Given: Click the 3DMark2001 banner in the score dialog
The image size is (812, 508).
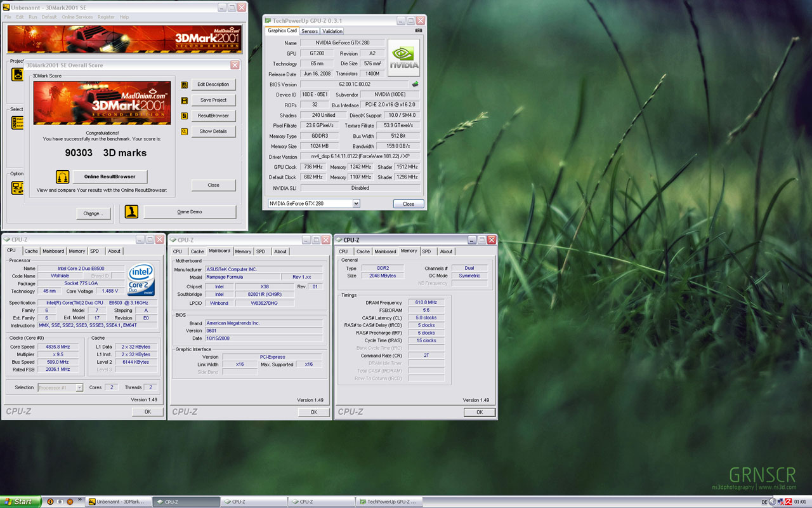Looking at the screenshot, I should pyautogui.click(x=102, y=103).
